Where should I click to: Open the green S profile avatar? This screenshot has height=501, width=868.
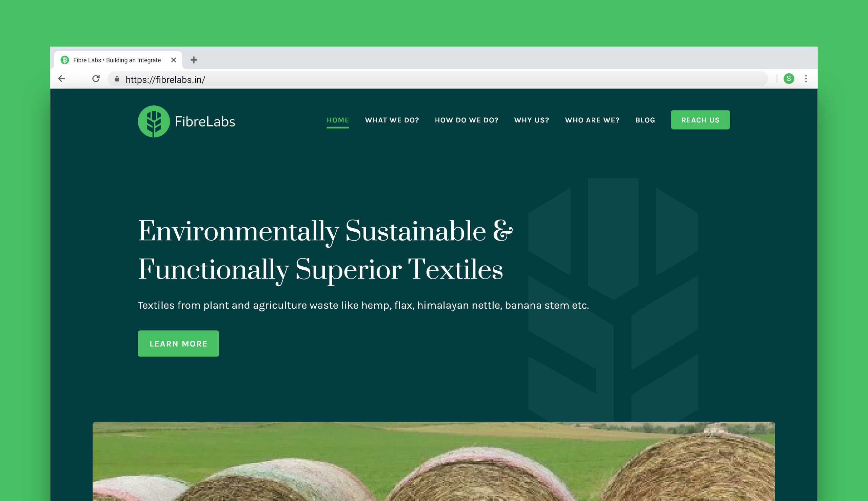click(789, 79)
